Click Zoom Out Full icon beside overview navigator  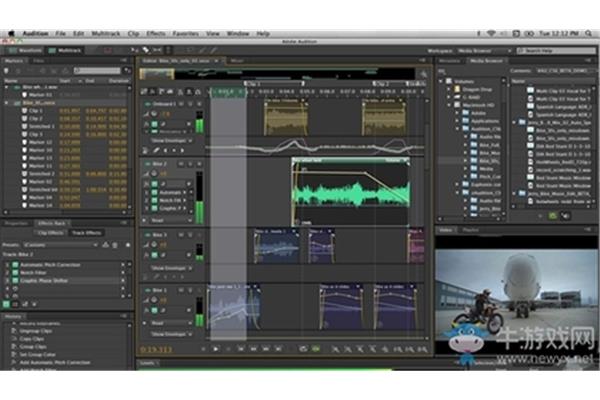pyautogui.click(x=423, y=74)
